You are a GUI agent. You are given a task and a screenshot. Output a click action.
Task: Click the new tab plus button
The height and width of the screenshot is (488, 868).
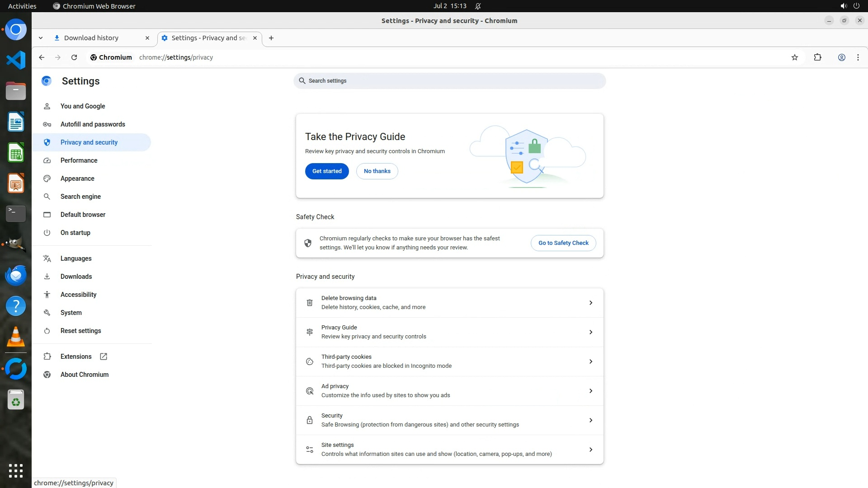pyautogui.click(x=271, y=38)
